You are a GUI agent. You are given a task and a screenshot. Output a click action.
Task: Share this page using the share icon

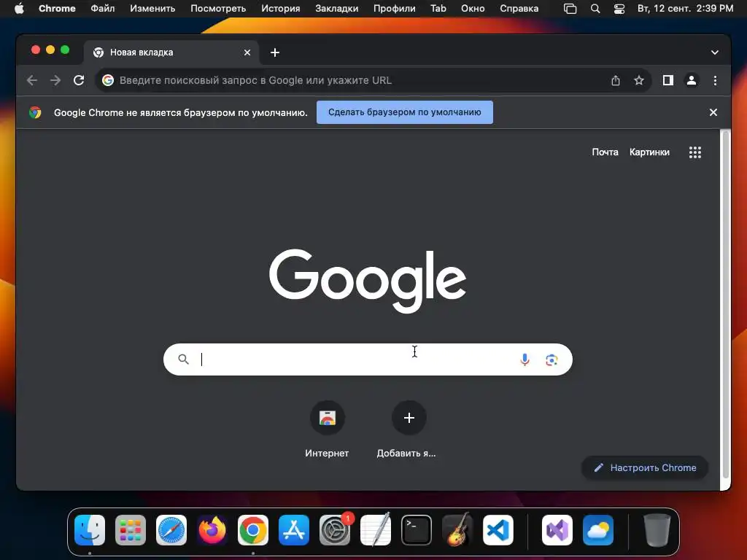616,80
